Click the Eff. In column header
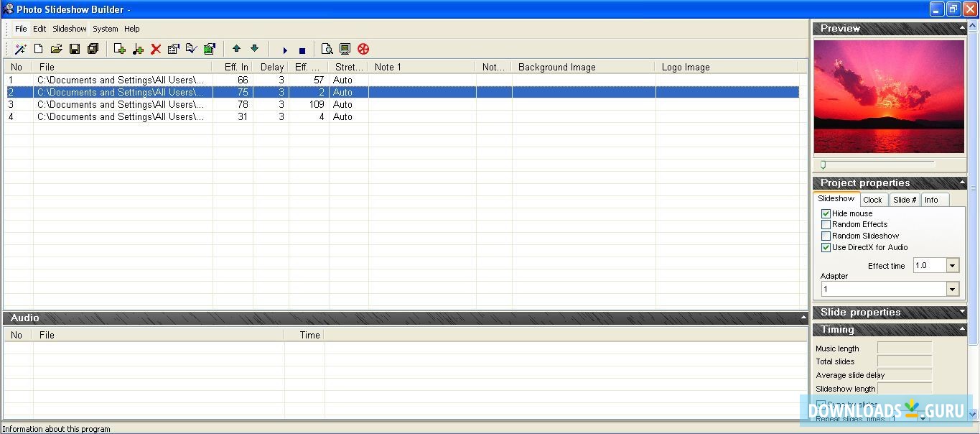The height and width of the screenshot is (434, 980). (233, 67)
